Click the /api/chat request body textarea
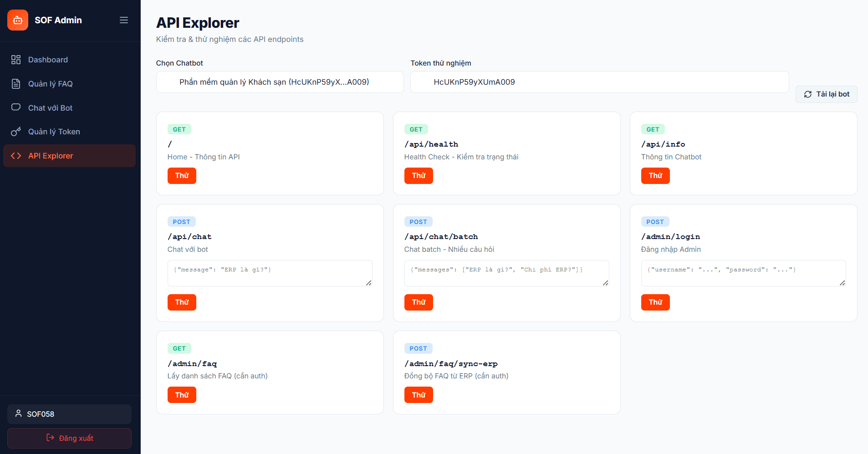This screenshot has width=868, height=454. (270, 273)
